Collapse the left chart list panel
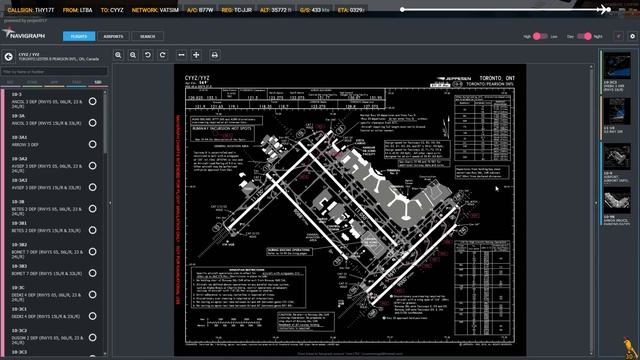The height and width of the screenshot is (360, 640). point(110,202)
